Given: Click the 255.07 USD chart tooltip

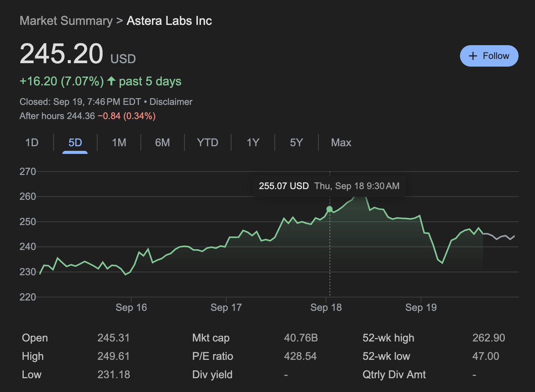Looking at the screenshot, I should [x=329, y=186].
